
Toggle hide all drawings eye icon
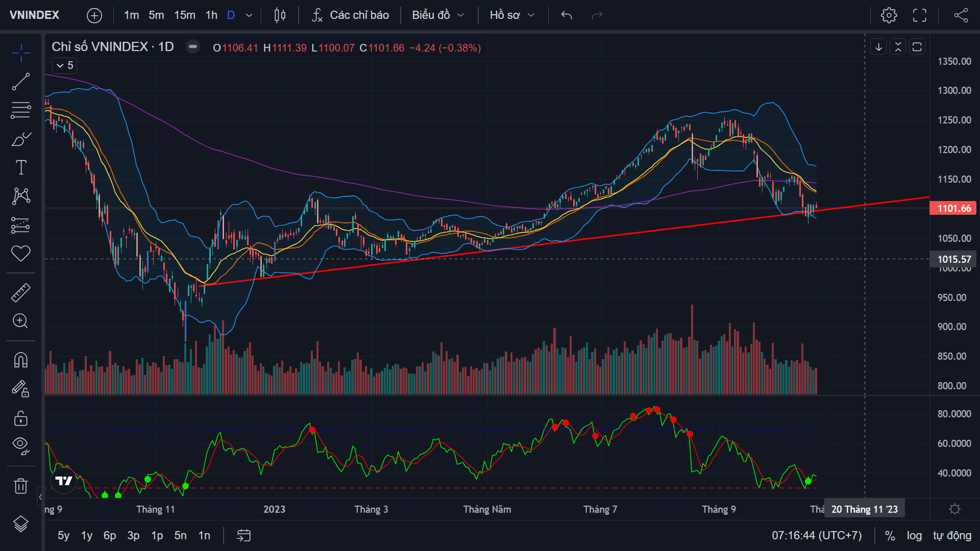click(21, 445)
